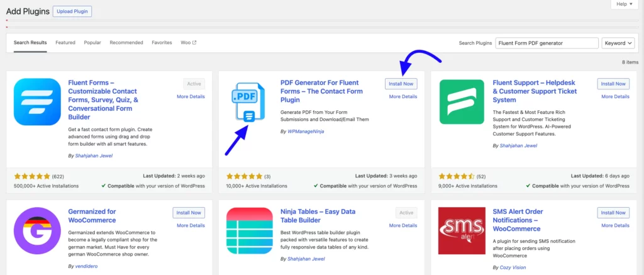Click the Ninja Tables plugin icon
Screen dimensions: 644x275
click(x=248, y=230)
